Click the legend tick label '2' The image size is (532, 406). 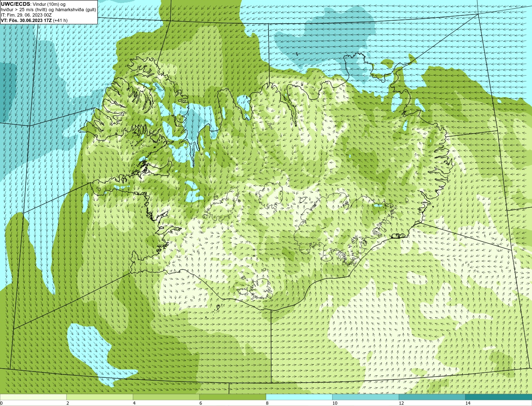(x=68, y=403)
